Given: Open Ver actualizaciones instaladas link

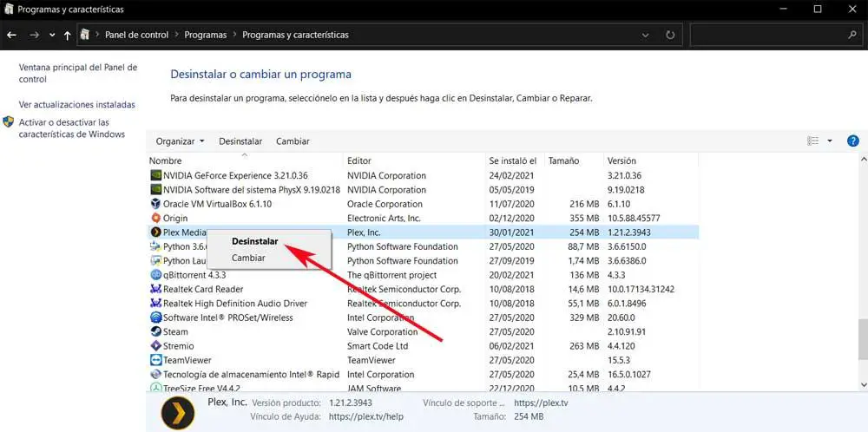Looking at the screenshot, I should pos(77,104).
